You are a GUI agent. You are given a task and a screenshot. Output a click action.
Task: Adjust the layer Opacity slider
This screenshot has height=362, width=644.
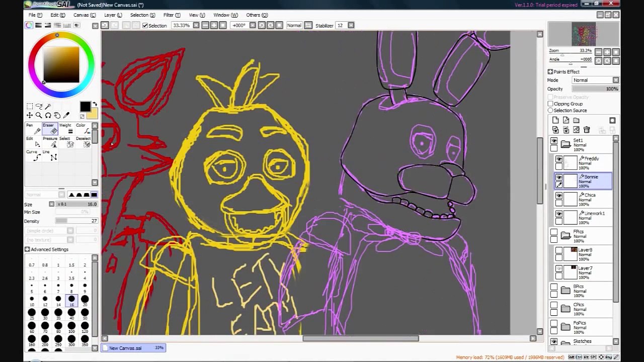tap(595, 89)
